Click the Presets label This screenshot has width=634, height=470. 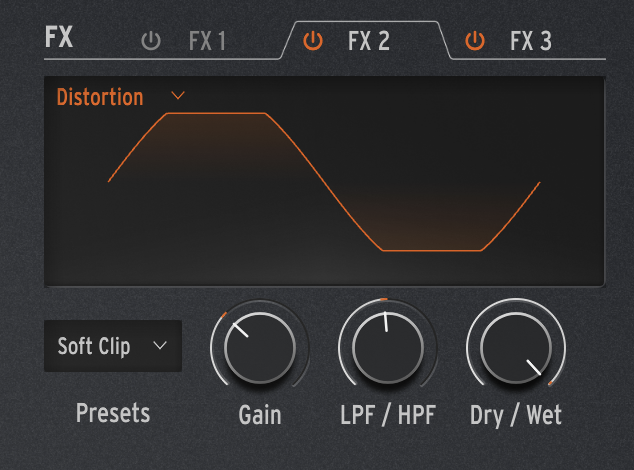[113, 413]
